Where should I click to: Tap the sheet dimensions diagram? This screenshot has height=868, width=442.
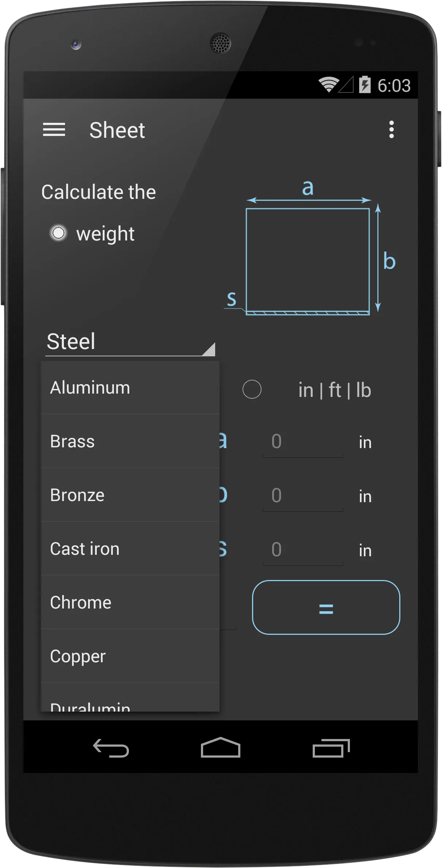coord(310,247)
